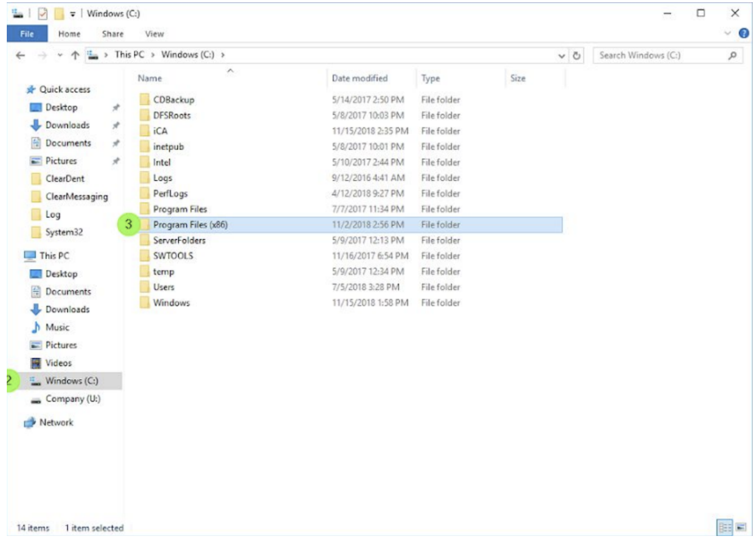Open Customize Quick Access Toolbar dropdown
This screenshot has height=545, width=756.
coord(73,14)
